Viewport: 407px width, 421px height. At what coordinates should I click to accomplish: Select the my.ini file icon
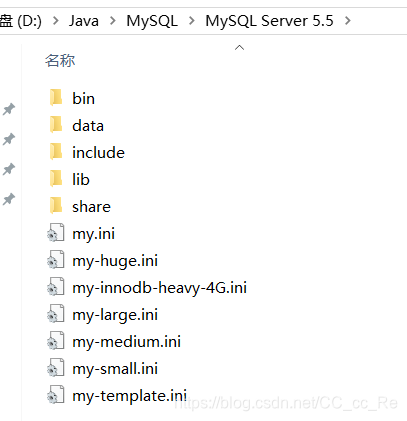[56, 233]
